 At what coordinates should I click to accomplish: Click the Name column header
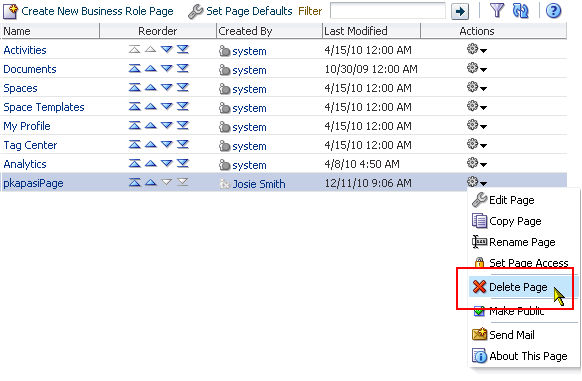pos(50,31)
